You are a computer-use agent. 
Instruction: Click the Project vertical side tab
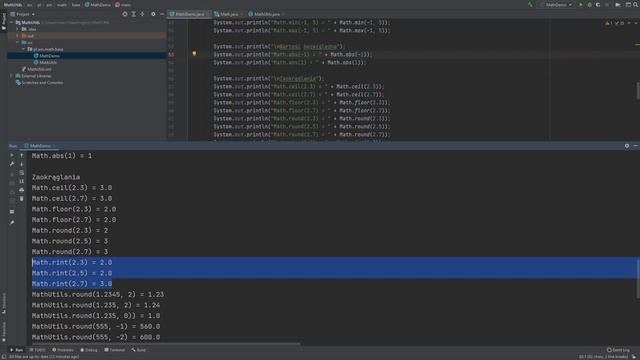[4, 21]
